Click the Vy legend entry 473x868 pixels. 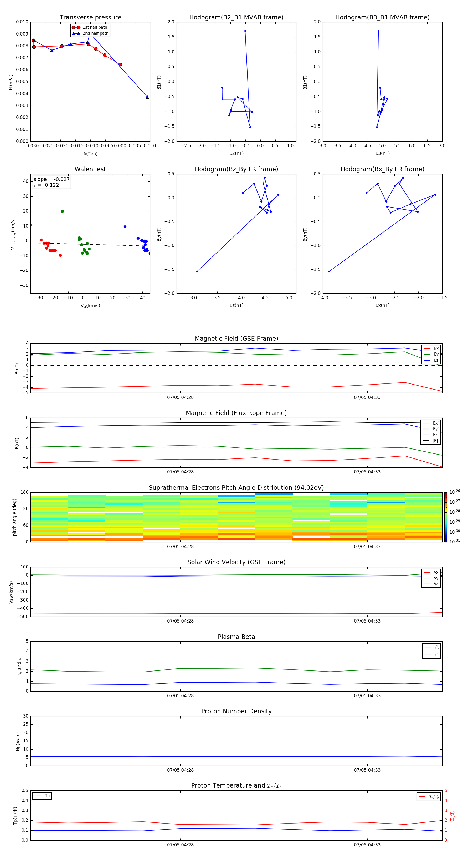click(x=431, y=578)
